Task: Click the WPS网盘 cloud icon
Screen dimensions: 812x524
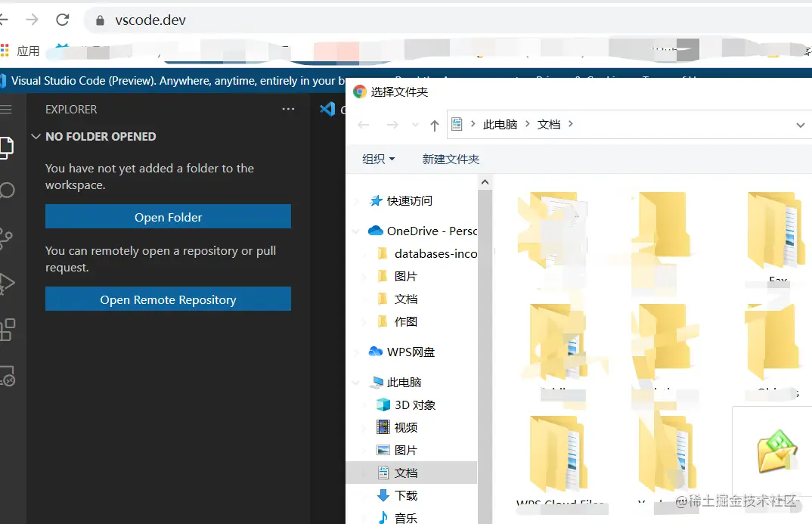Action: pyautogui.click(x=376, y=352)
